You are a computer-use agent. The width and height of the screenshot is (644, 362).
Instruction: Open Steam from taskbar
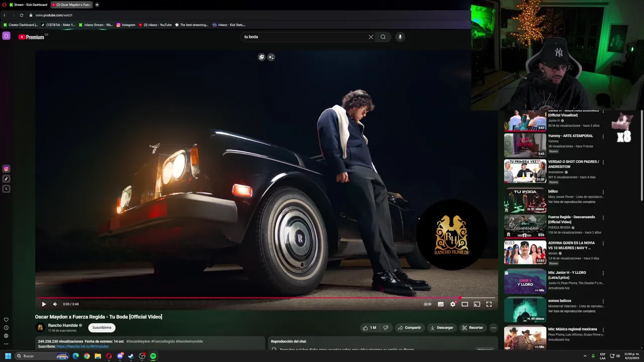click(131, 356)
